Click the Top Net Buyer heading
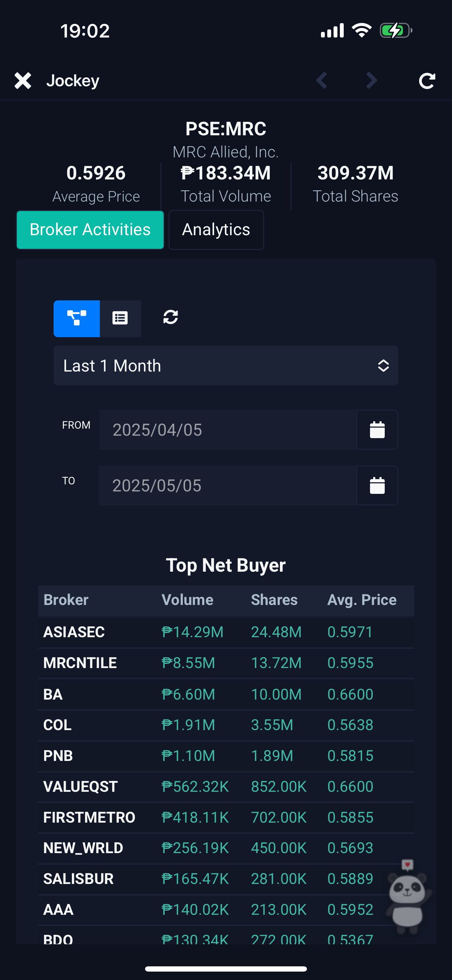The height and width of the screenshot is (980, 452). click(x=226, y=565)
